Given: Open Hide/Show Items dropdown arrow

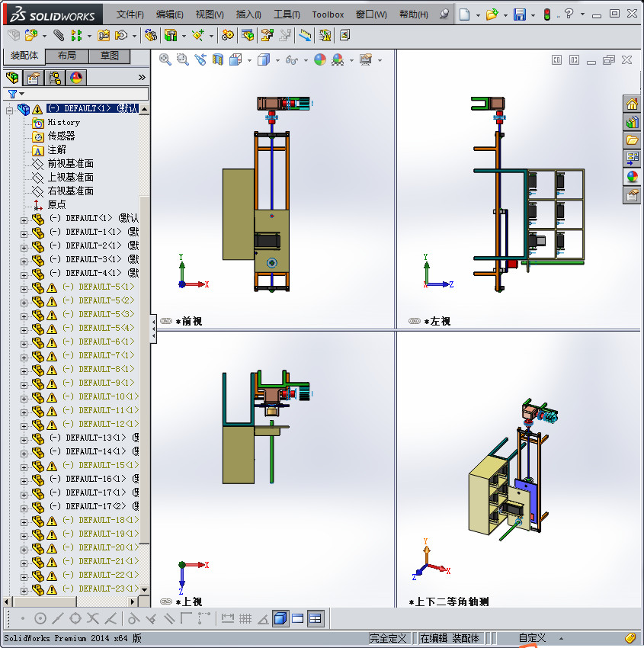Looking at the screenshot, I should pos(306,60).
